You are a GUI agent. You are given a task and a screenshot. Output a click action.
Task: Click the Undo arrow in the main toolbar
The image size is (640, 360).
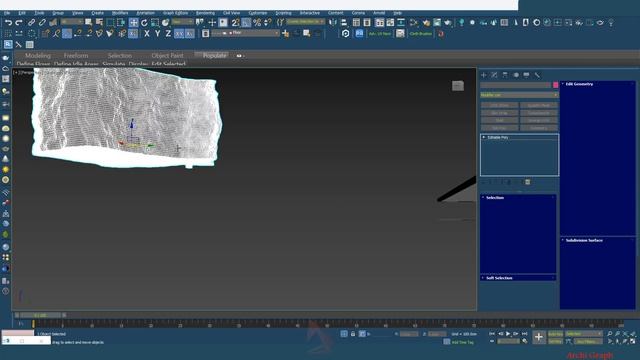(8, 23)
